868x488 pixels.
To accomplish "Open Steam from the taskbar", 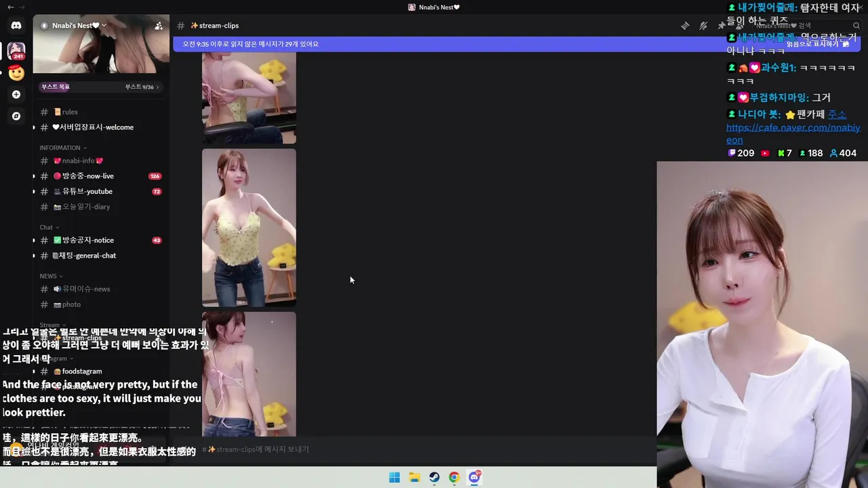I will 434,477.
